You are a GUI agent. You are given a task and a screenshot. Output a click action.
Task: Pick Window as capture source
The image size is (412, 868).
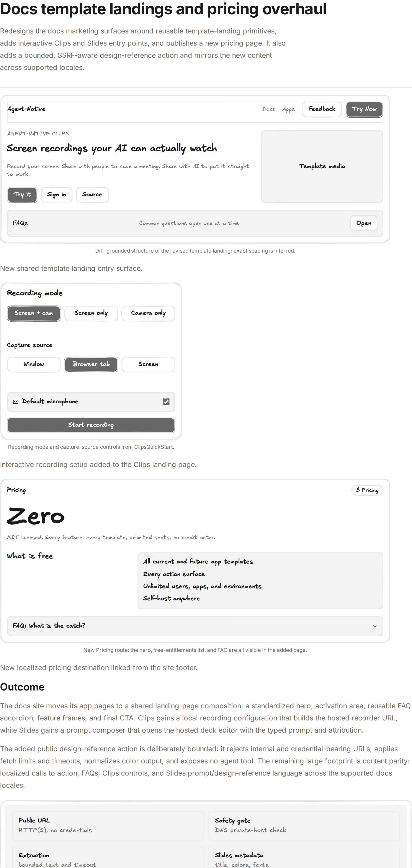(34, 364)
